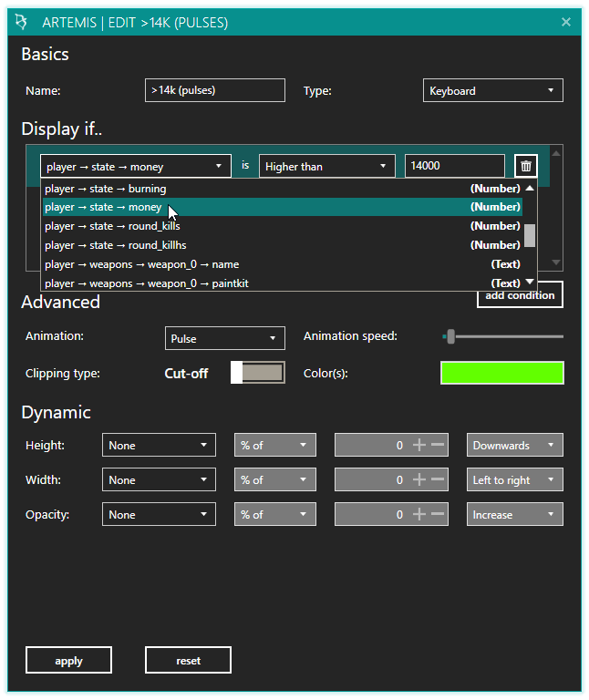Open the Opacity source dropdown showing None
The width and height of the screenshot is (589, 700).
(159, 514)
